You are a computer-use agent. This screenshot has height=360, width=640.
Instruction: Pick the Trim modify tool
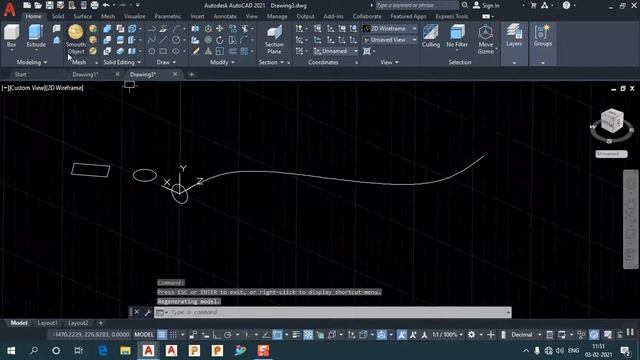click(244, 29)
